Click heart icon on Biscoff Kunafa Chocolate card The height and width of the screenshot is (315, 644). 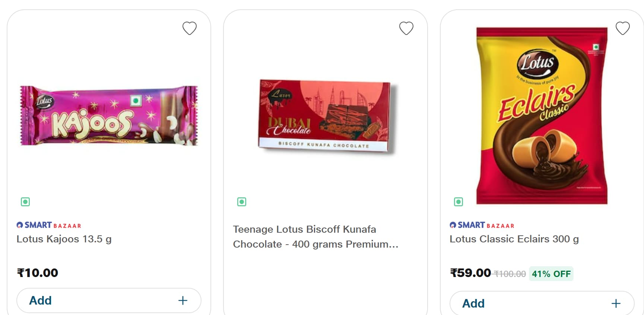[x=406, y=28]
